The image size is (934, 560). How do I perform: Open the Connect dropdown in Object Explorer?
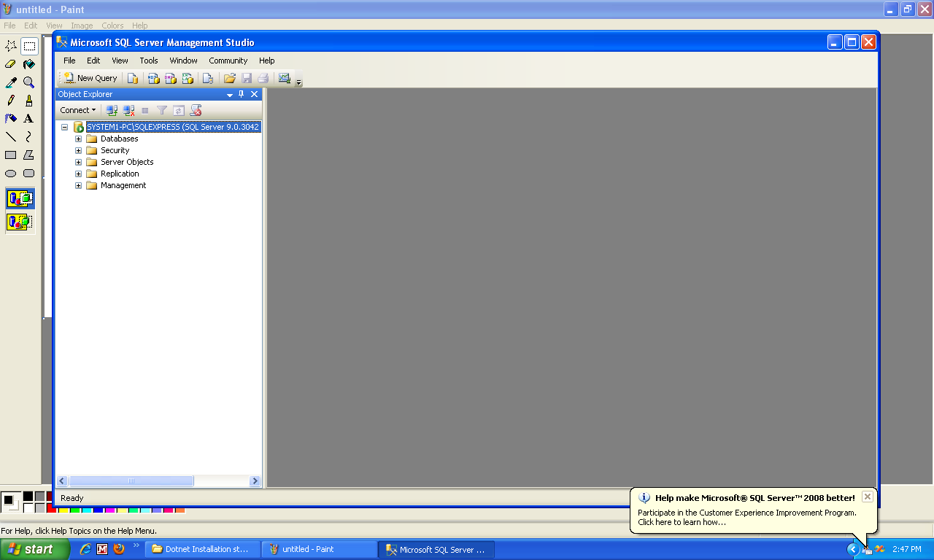77,110
